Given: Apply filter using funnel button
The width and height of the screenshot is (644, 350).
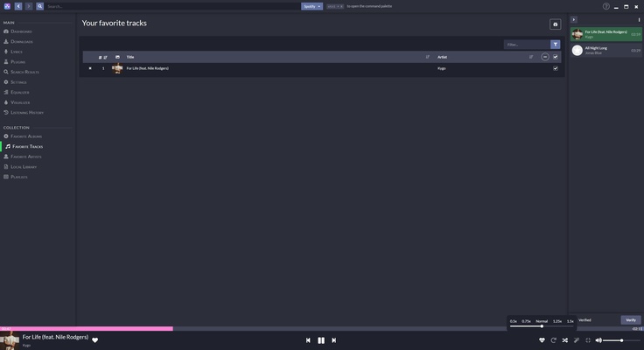Looking at the screenshot, I should coord(556,45).
